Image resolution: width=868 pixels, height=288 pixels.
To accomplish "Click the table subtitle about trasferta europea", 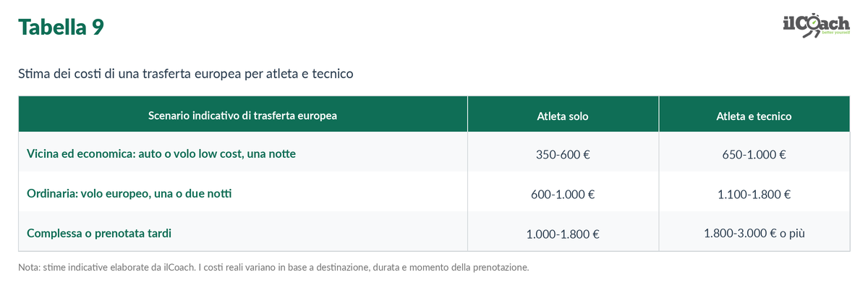I will coord(185,74).
